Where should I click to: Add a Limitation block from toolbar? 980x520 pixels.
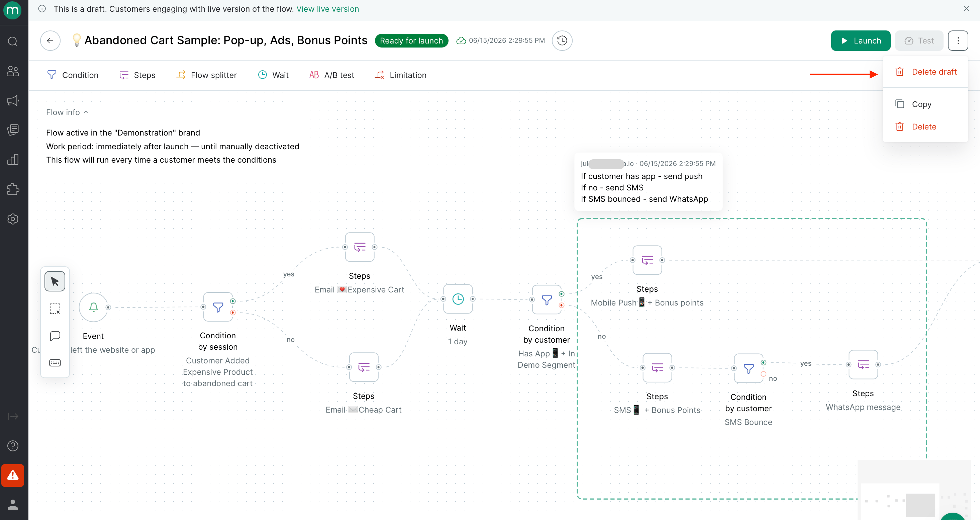pos(401,75)
